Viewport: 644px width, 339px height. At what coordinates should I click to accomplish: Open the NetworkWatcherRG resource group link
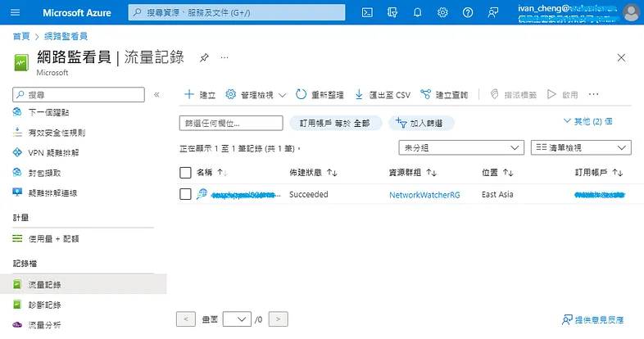[x=424, y=195]
